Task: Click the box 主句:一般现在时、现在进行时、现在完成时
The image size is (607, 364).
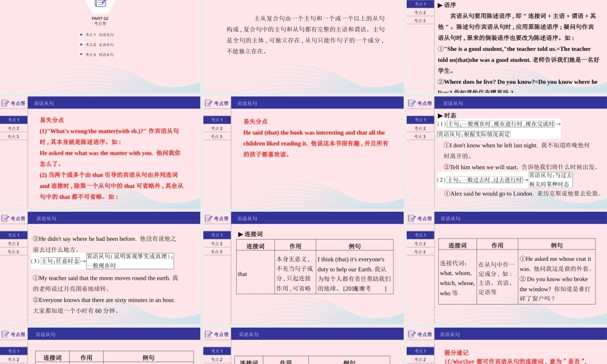Action: click(501, 124)
